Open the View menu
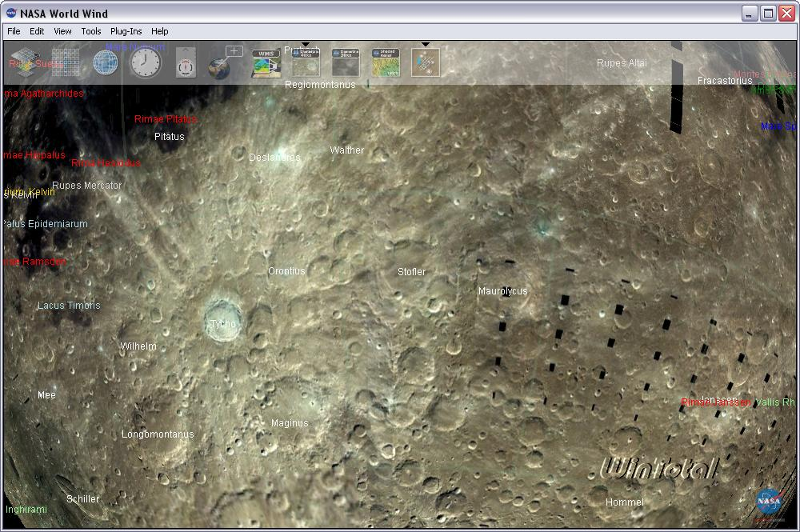This screenshot has width=800, height=532. click(x=62, y=31)
